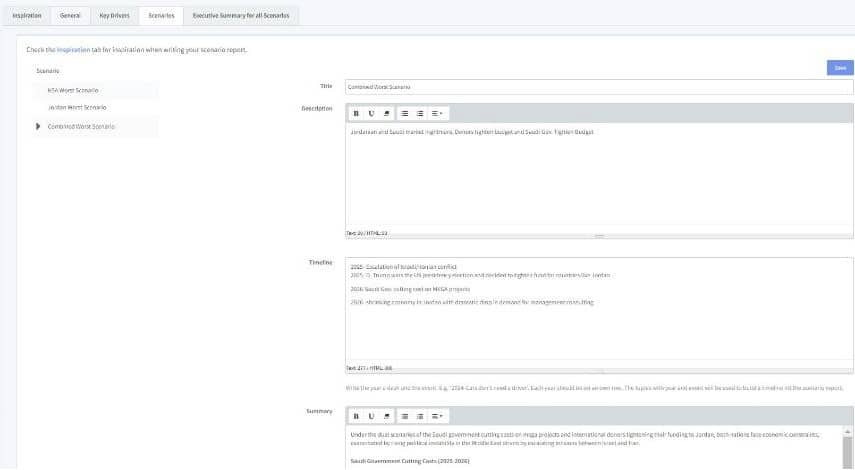Screen dimensions: 855x470
Task: Insert bulleted list in the Description editor
Action: [x=405, y=113]
